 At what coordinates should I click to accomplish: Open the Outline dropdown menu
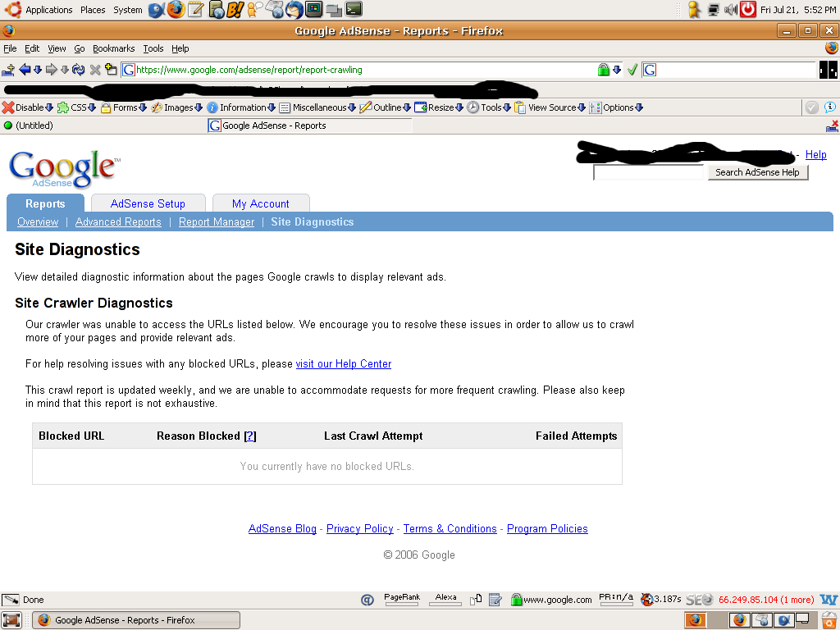click(386, 107)
